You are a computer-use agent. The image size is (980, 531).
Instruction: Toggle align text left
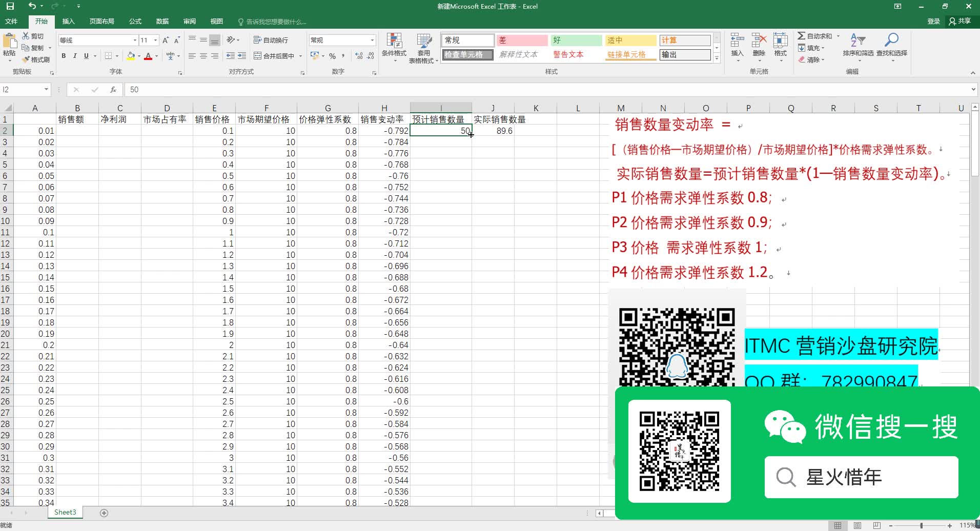pyautogui.click(x=192, y=56)
